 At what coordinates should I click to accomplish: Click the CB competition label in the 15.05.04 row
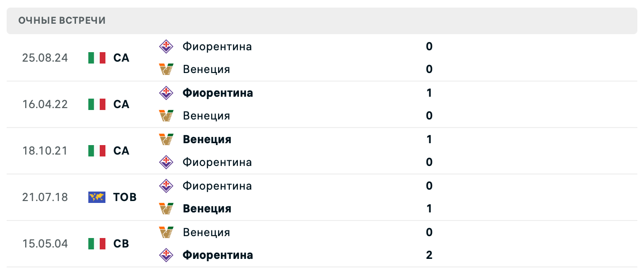click(x=122, y=243)
